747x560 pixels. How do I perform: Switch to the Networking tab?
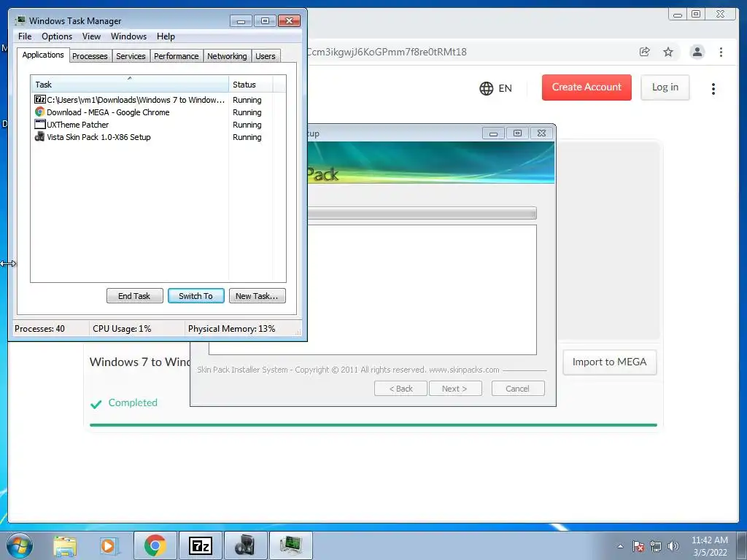coord(227,56)
